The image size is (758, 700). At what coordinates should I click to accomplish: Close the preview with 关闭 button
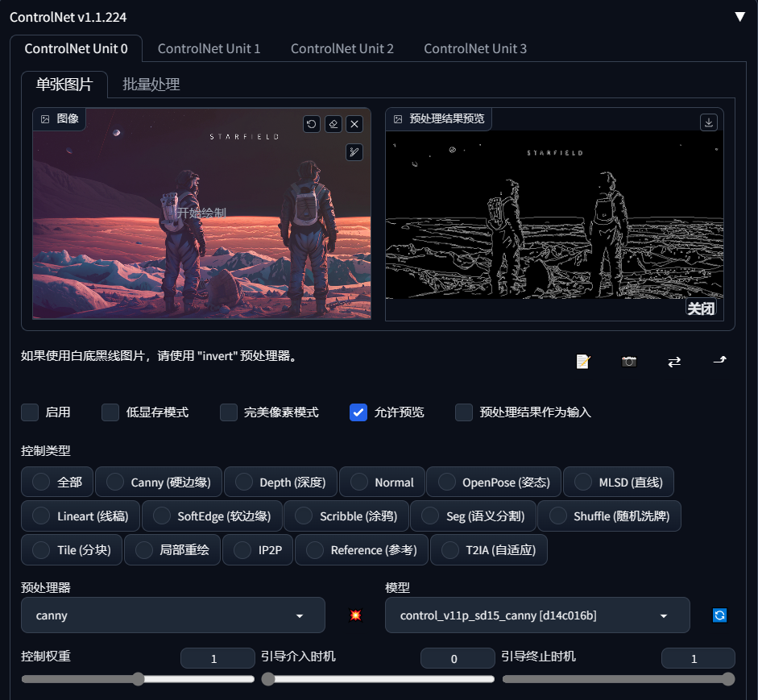[701, 308]
